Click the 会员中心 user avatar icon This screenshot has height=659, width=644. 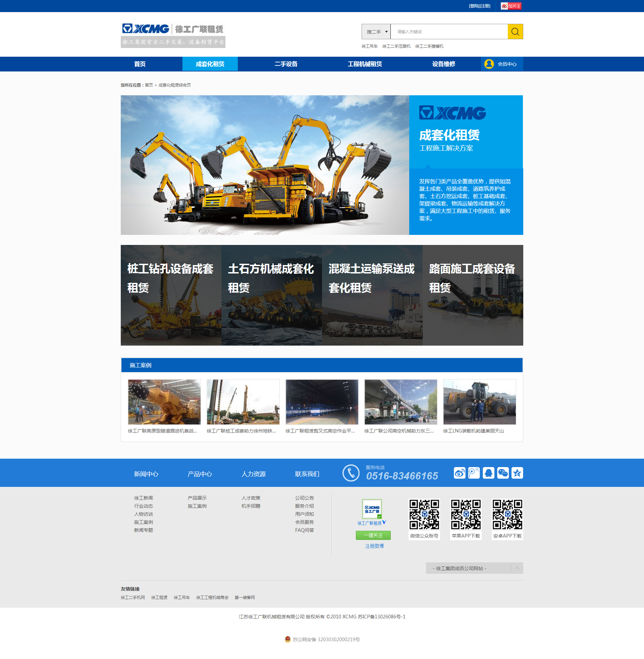click(489, 64)
